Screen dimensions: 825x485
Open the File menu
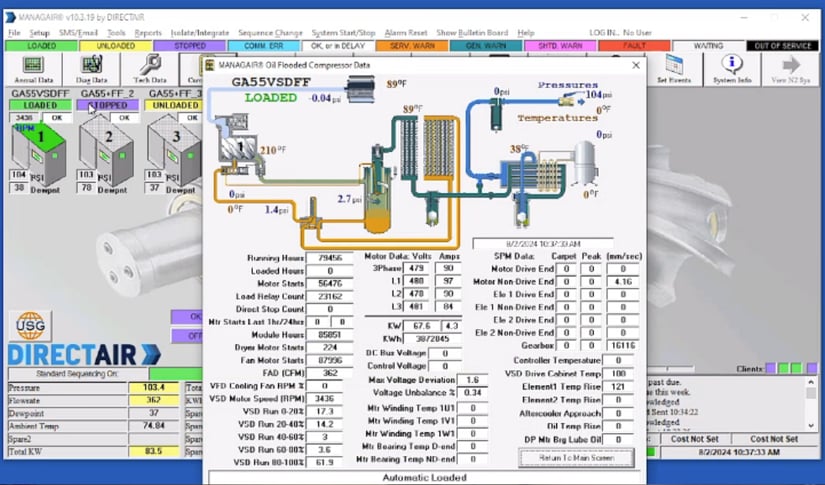(14, 33)
